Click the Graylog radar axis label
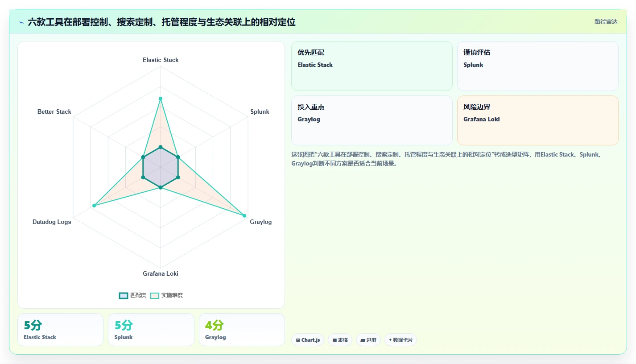The width and height of the screenshot is (636, 364). pyautogui.click(x=260, y=222)
